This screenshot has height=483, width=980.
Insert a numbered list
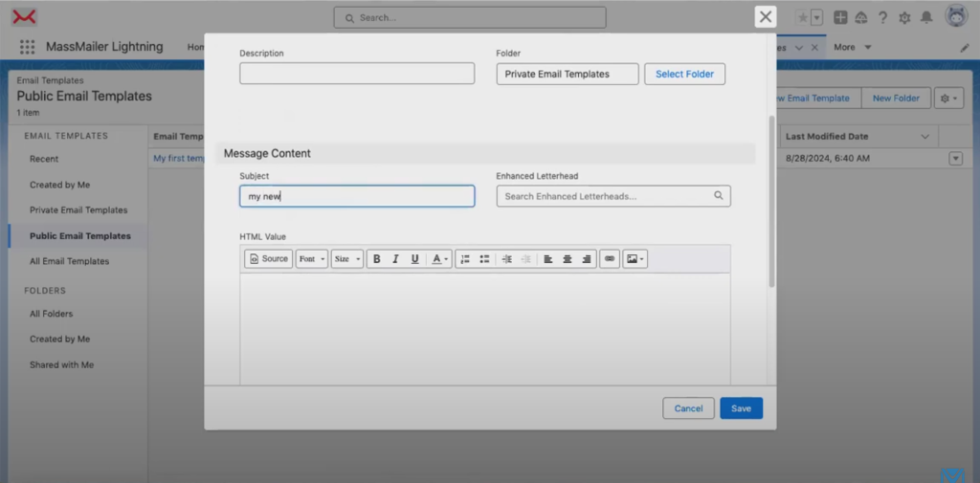click(x=465, y=258)
